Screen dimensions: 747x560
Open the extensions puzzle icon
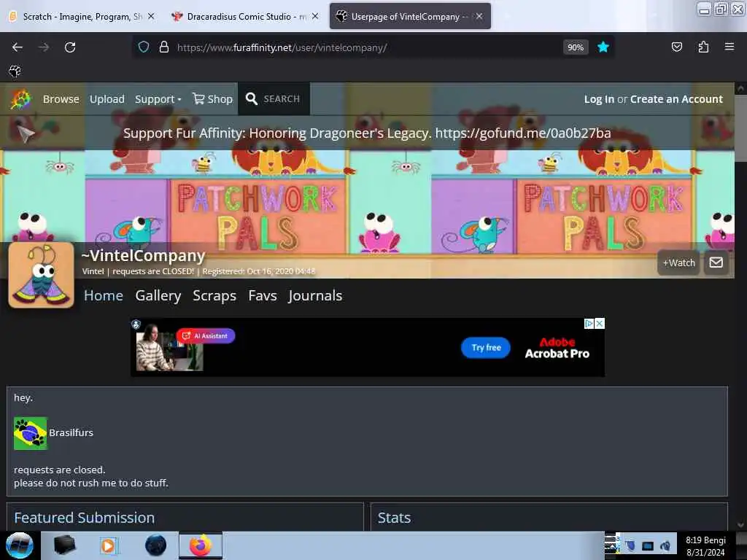click(x=703, y=47)
